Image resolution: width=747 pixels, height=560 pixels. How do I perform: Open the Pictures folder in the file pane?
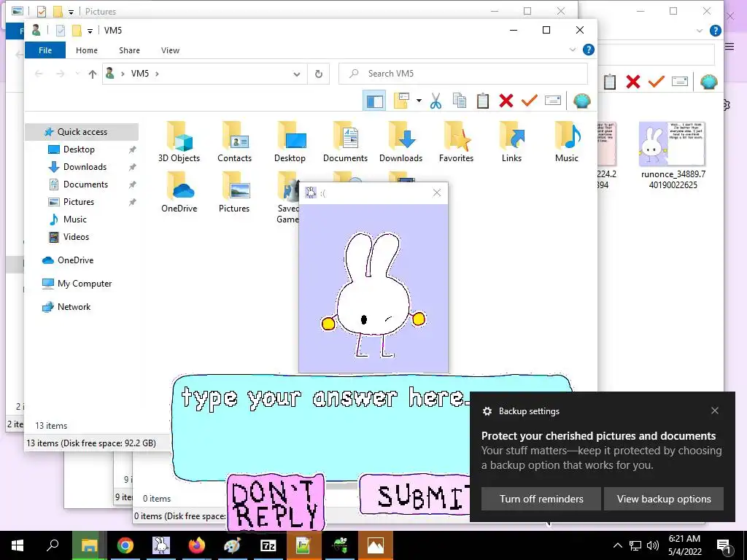click(x=234, y=192)
